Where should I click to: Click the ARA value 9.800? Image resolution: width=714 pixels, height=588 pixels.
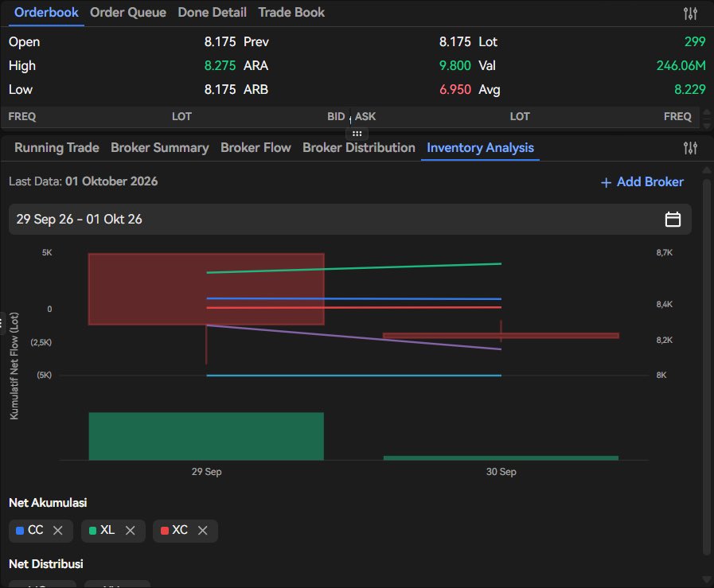(x=455, y=65)
